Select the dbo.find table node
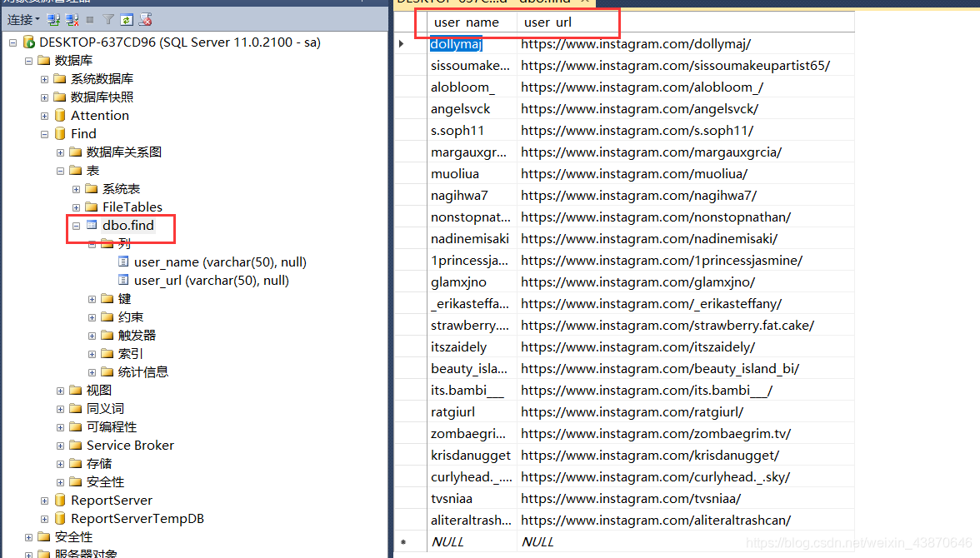 128,226
